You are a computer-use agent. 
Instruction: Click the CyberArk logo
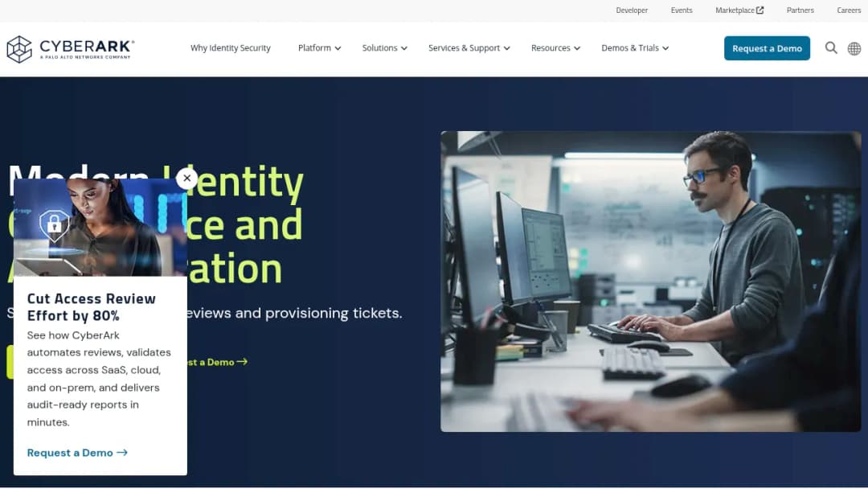click(x=70, y=49)
